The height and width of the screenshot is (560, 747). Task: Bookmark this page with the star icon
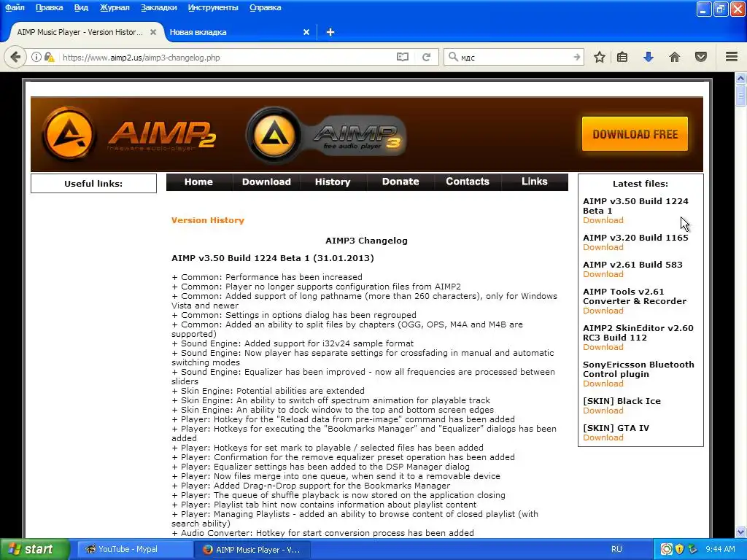600,57
